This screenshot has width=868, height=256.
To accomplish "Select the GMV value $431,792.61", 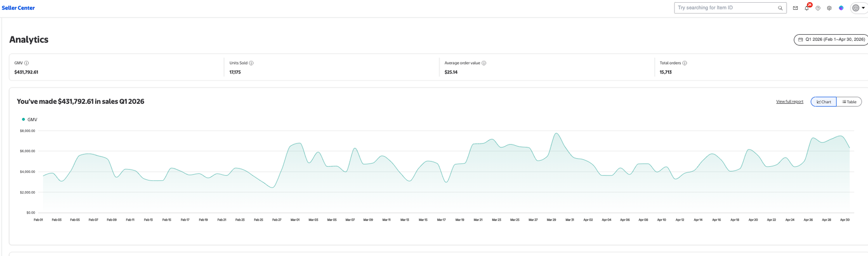I will point(26,72).
